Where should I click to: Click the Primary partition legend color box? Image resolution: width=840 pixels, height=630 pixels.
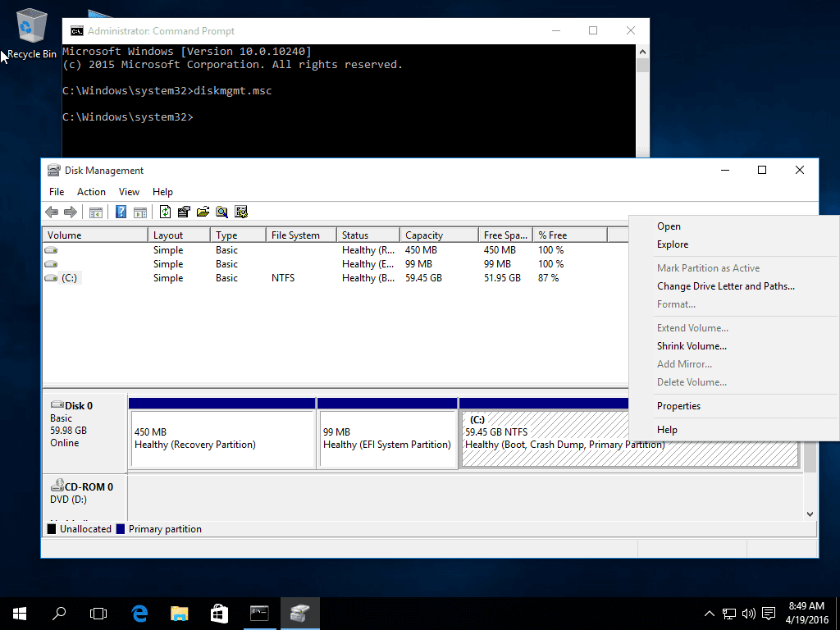click(x=121, y=529)
